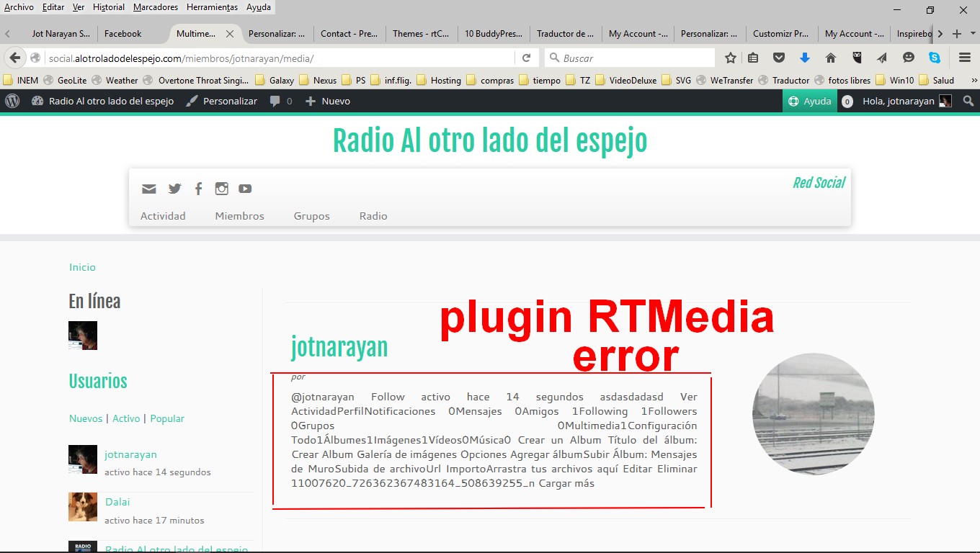Click the email envelope icon in header
980x553 pixels.
[149, 189]
